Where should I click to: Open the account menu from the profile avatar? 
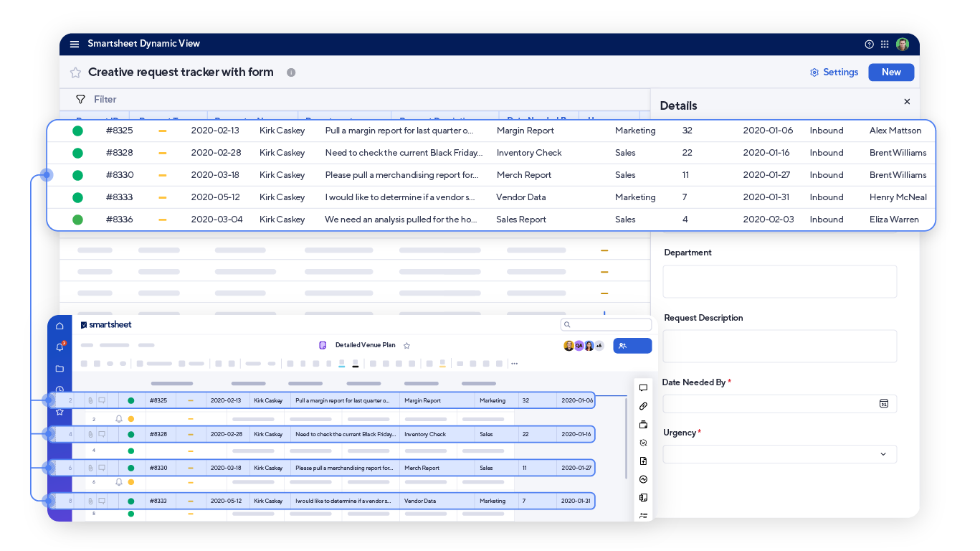903,44
